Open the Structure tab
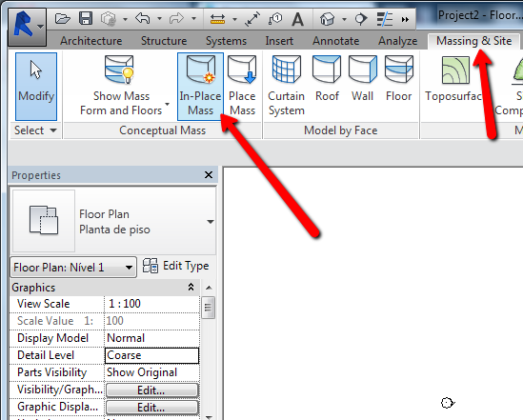 click(164, 41)
